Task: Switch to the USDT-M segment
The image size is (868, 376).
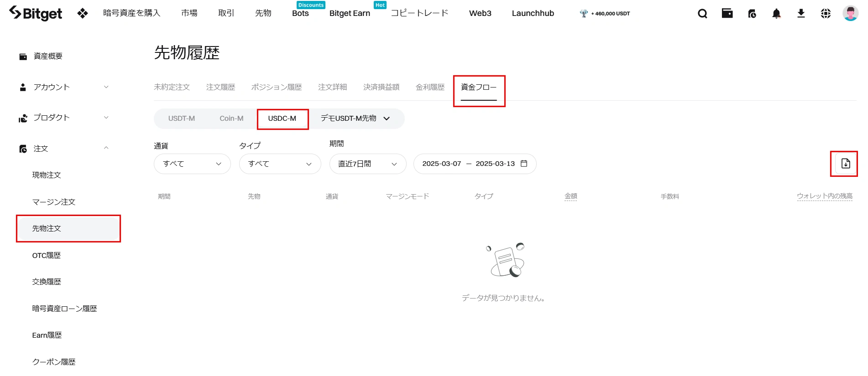Action: (181, 118)
